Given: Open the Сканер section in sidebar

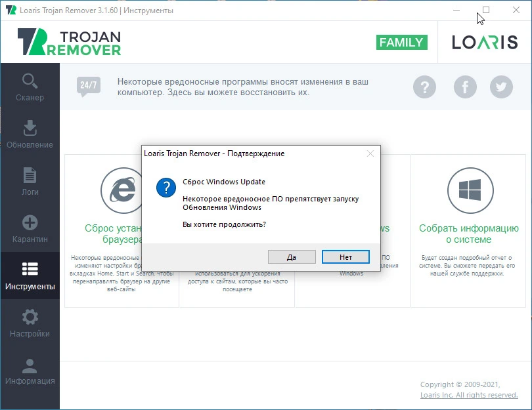Looking at the screenshot, I should [x=30, y=87].
